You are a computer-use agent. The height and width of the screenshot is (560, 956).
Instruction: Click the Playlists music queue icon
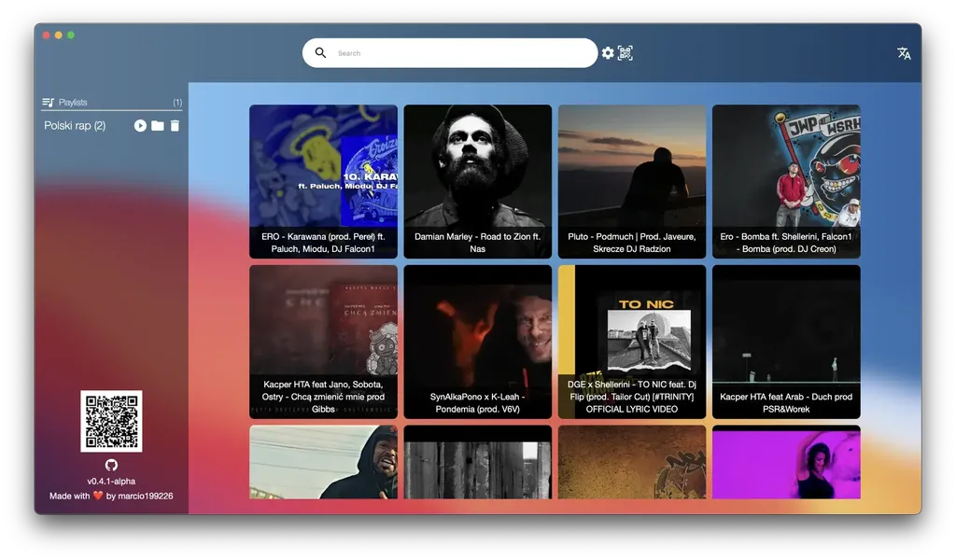tap(49, 103)
